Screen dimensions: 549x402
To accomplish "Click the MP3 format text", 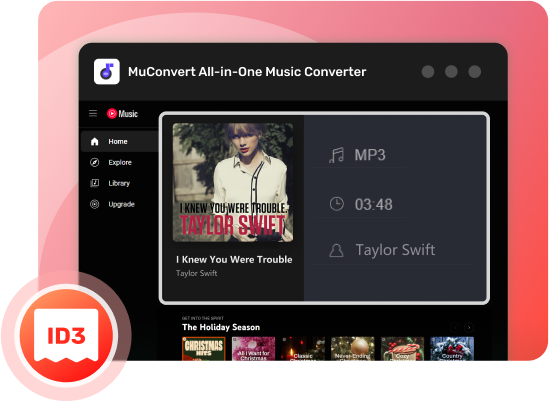I will pyautogui.click(x=370, y=155).
